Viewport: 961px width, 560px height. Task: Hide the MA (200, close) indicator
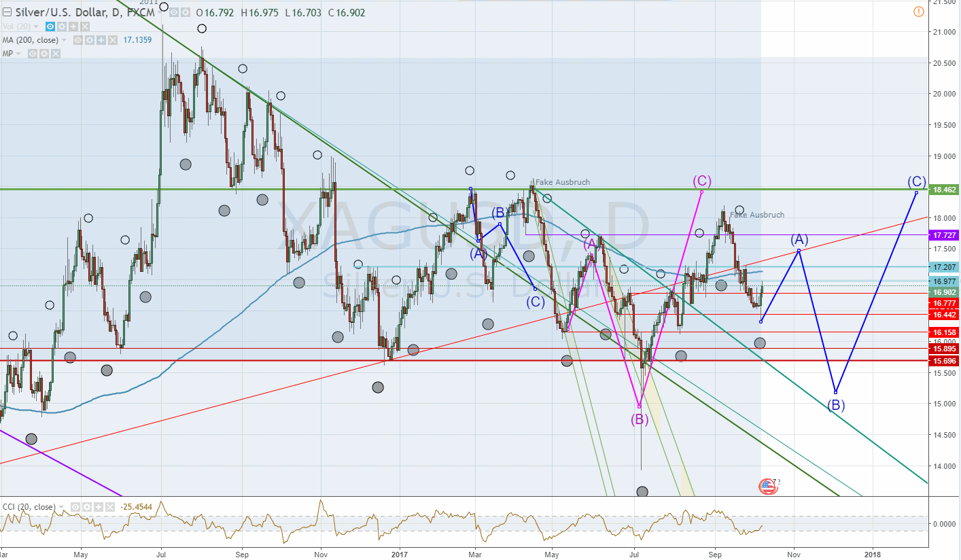pos(77,40)
